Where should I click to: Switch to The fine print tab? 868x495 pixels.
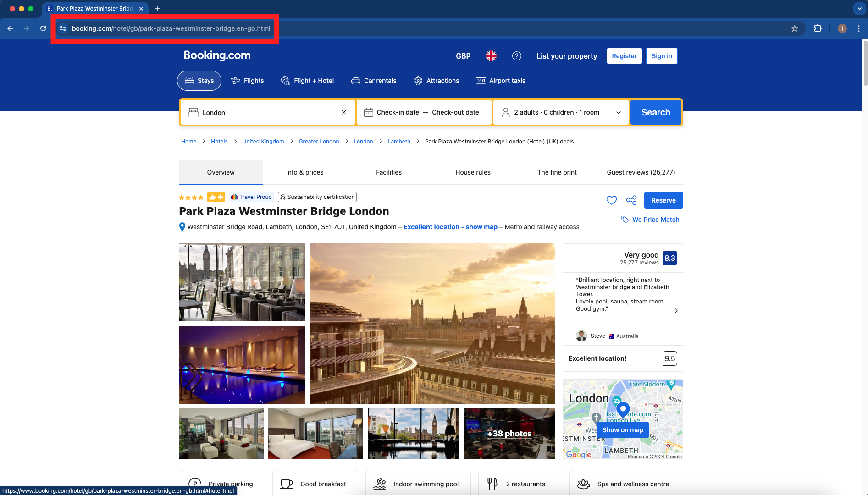pos(557,172)
